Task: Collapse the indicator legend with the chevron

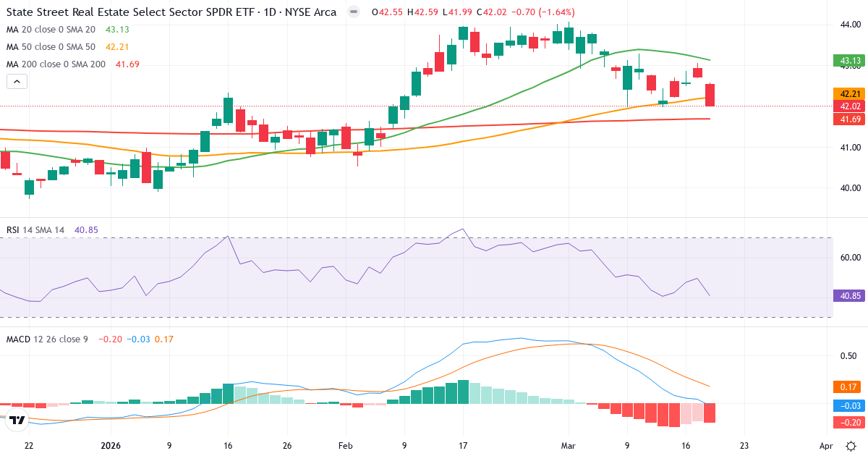Action: coord(16,81)
